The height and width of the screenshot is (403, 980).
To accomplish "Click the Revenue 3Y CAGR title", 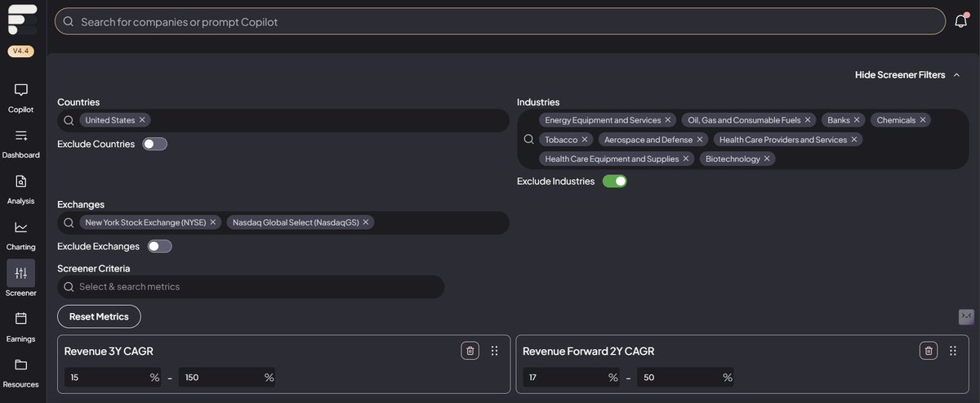I will 109,352.
